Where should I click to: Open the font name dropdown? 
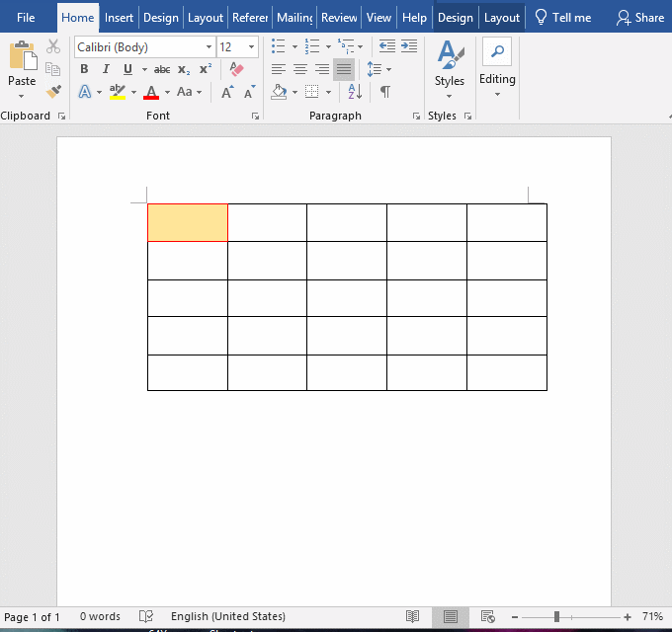(209, 46)
